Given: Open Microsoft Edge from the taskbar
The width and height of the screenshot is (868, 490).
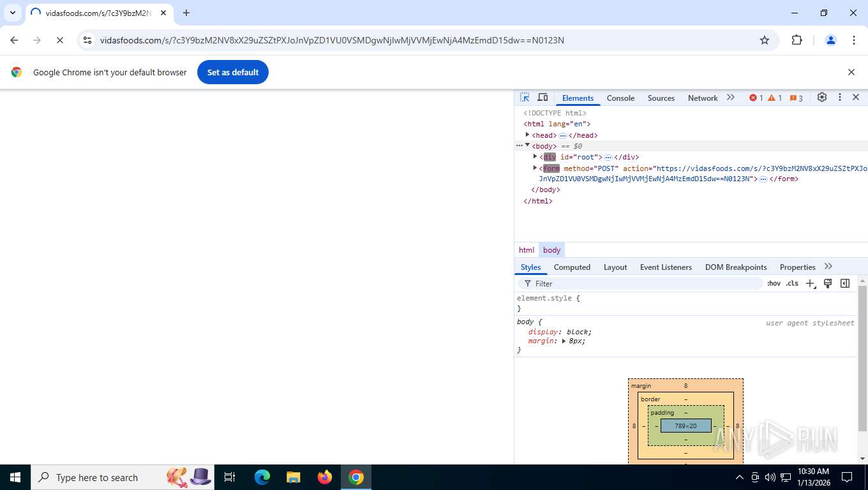Looking at the screenshot, I should click(x=262, y=477).
